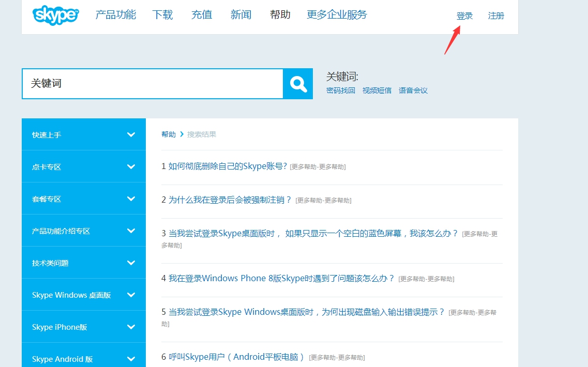
Task: Click inside the keyword search field
Action: (x=150, y=83)
